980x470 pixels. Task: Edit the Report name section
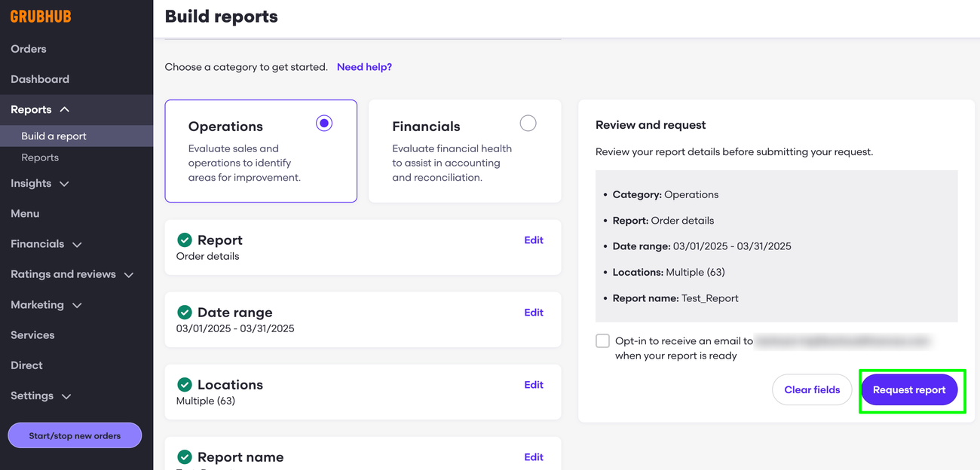click(534, 457)
